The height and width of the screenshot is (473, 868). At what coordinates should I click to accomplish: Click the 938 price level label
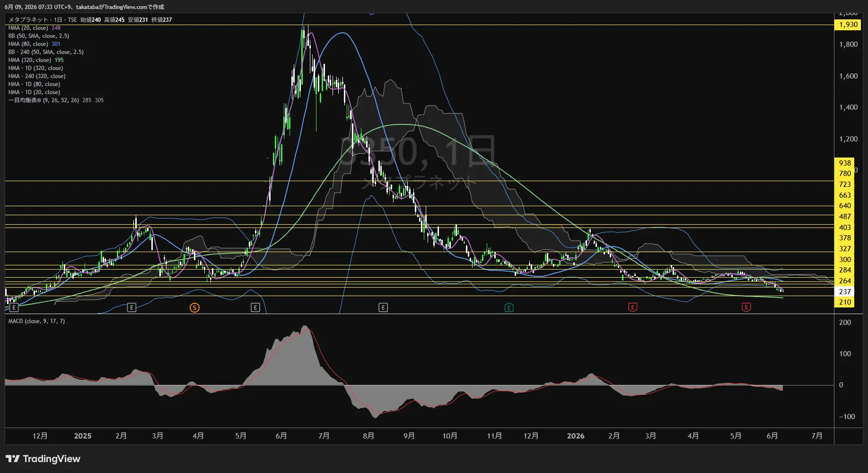[845, 163]
